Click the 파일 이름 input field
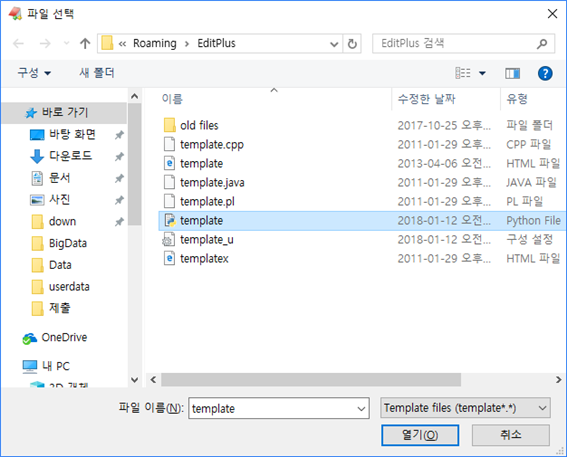The height and width of the screenshot is (457, 567). [x=279, y=408]
